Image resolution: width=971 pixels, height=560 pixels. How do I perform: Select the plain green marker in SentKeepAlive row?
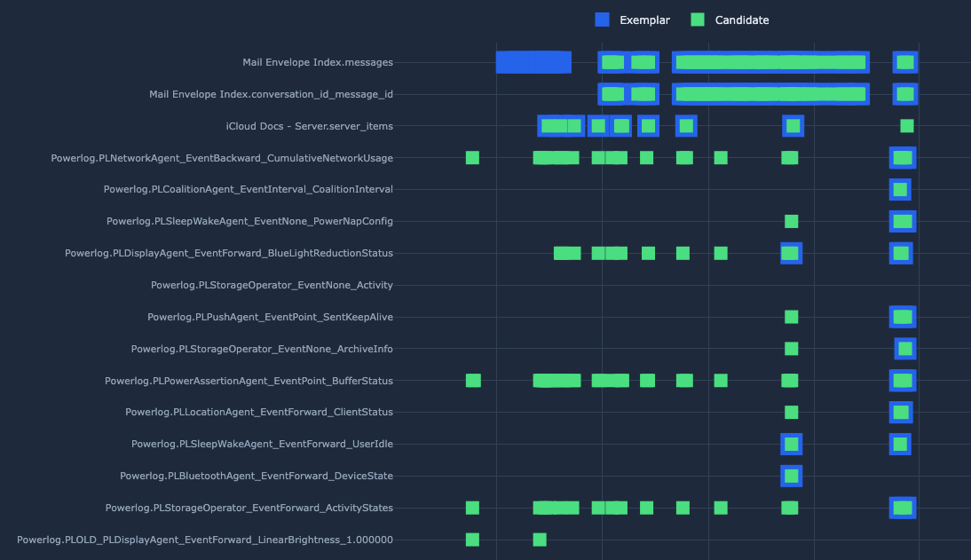[792, 317]
